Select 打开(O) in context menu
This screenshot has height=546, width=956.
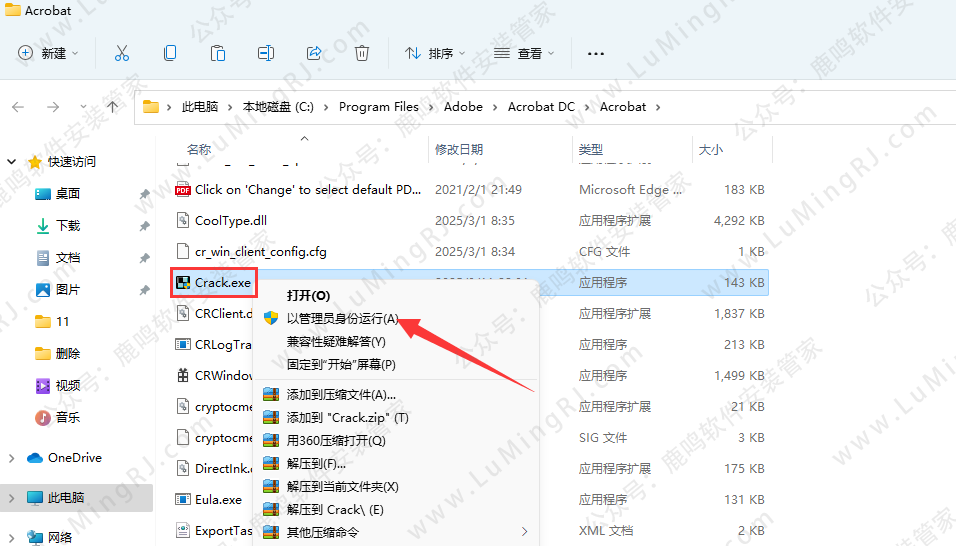pos(309,296)
